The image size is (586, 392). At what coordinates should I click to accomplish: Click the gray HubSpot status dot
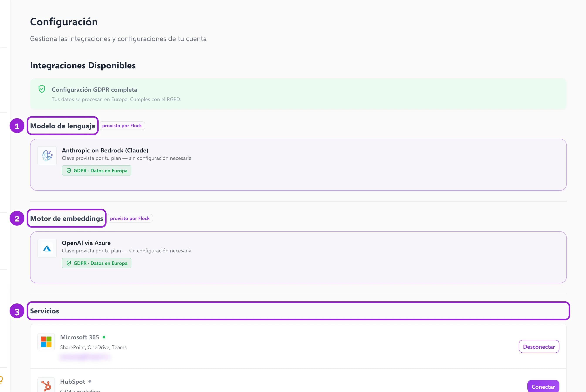[x=90, y=381]
